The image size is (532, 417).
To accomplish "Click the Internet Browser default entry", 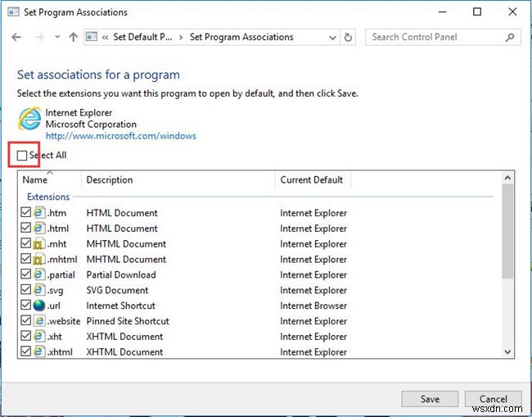I will [x=313, y=306].
